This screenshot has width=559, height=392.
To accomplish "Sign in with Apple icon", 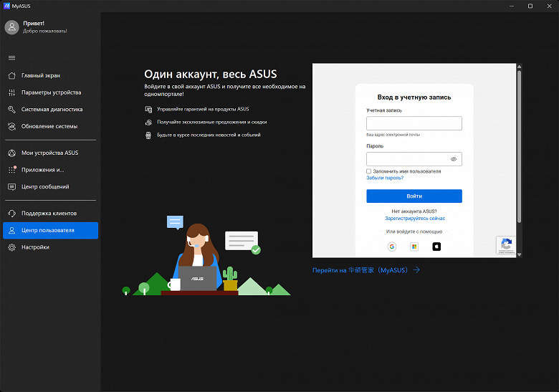I will click(436, 247).
